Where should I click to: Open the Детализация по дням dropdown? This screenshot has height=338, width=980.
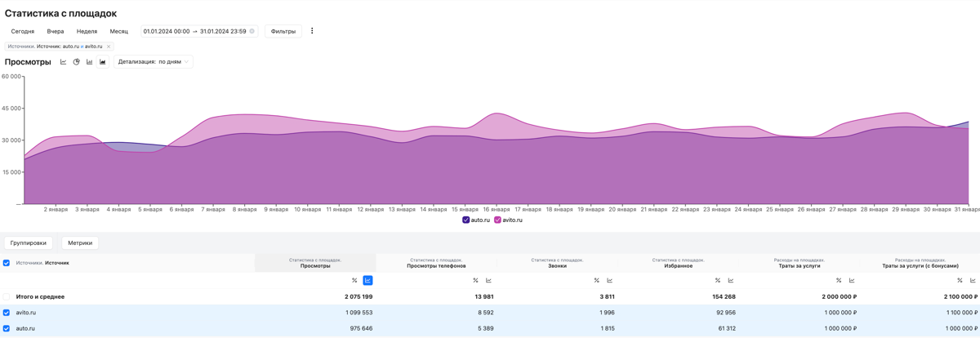154,62
